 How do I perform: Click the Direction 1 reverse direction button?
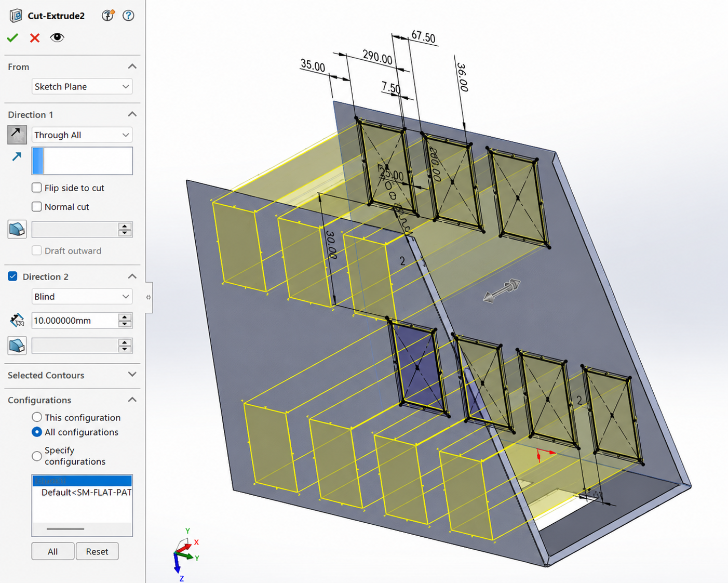tap(17, 135)
